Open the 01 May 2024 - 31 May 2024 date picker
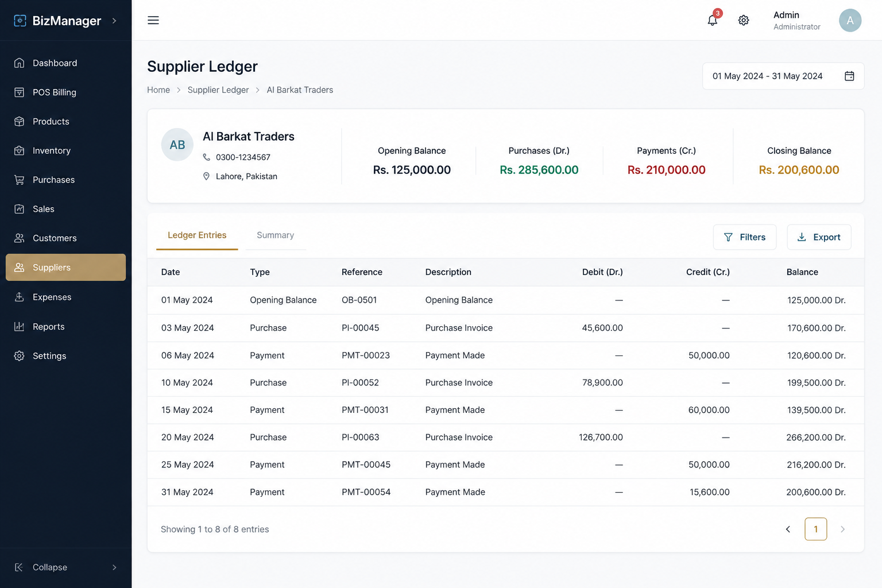 (x=783, y=76)
